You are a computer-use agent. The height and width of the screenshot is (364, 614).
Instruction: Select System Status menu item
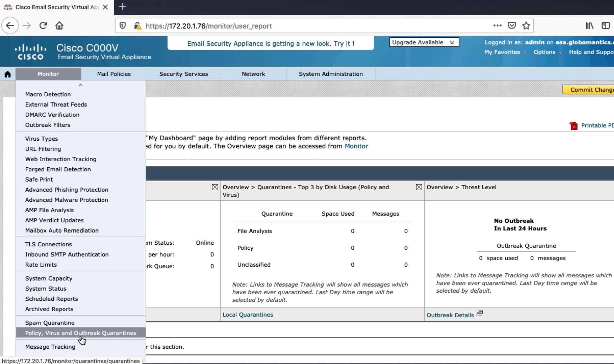pyautogui.click(x=46, y=289)
